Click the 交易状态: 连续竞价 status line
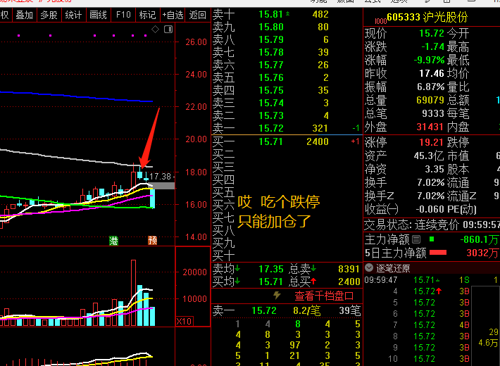Viewport: 500px width, 366px height. pyautogui.click(x=431, y=225)
